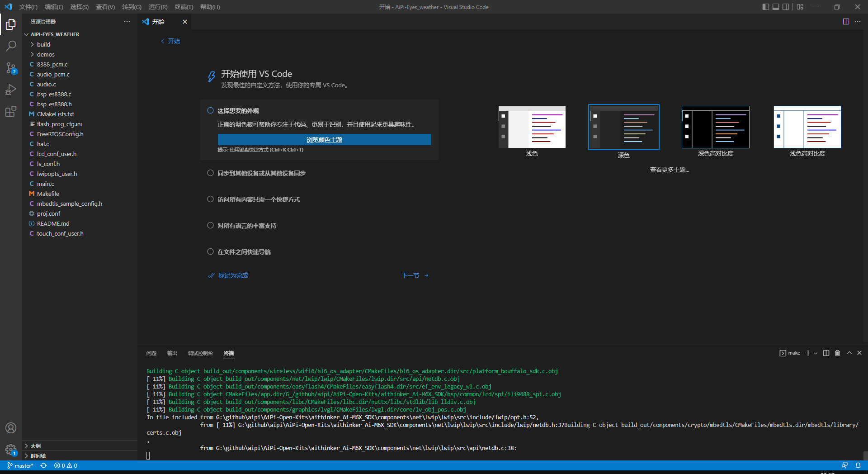Go to 下一节 next section
This screenshot has height=474, width=868.
[415, 275]
